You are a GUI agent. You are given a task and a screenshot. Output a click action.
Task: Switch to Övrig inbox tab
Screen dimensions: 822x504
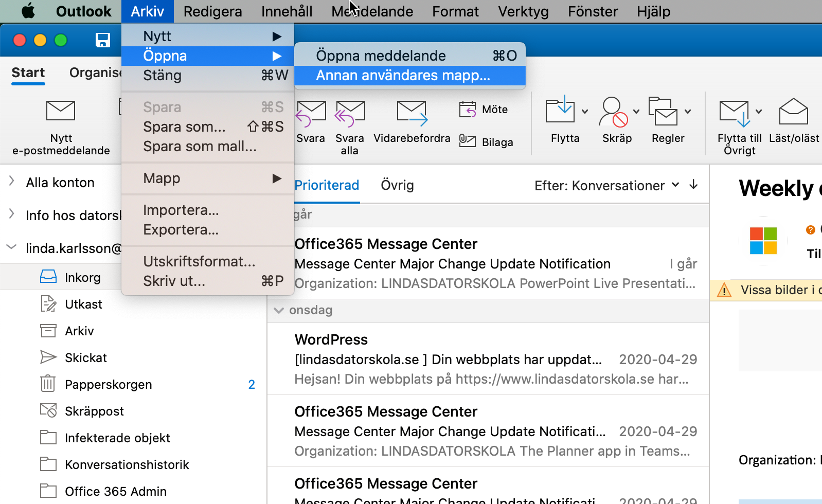[397, 185]
